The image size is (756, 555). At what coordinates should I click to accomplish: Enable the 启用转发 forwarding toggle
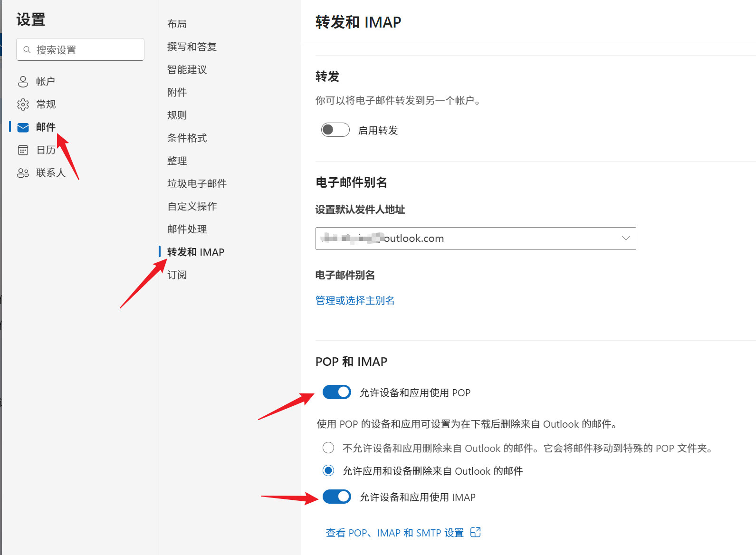[x=335, y=130]
